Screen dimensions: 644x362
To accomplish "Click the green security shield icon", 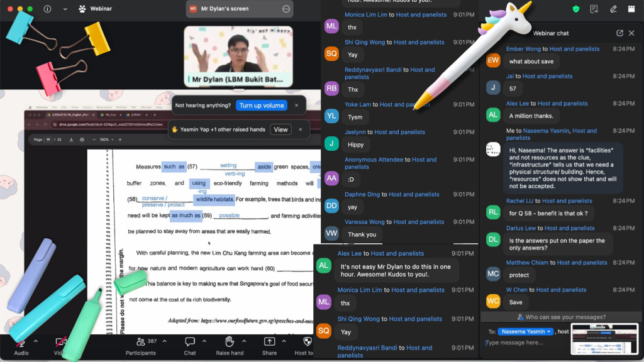I will point(576,9).
